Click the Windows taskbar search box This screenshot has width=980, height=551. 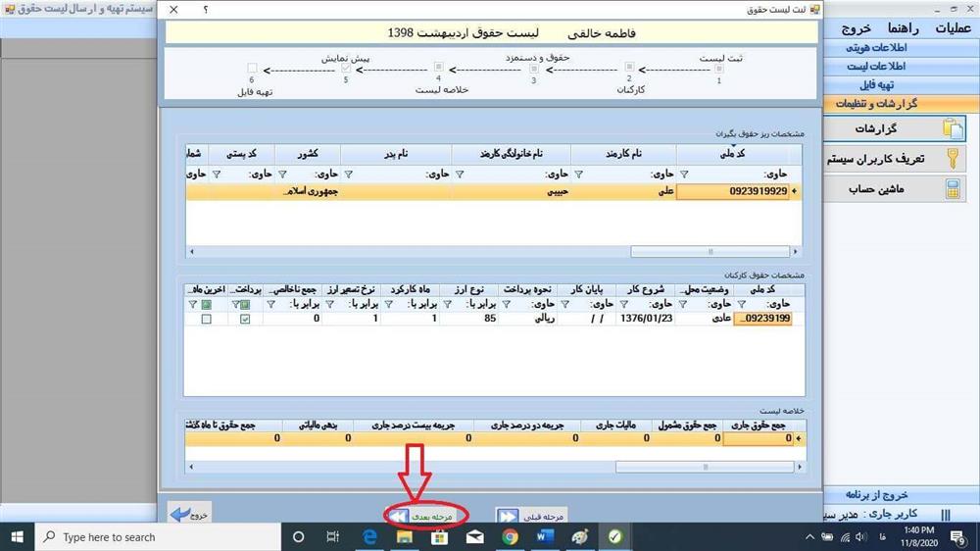pos(157,536)
